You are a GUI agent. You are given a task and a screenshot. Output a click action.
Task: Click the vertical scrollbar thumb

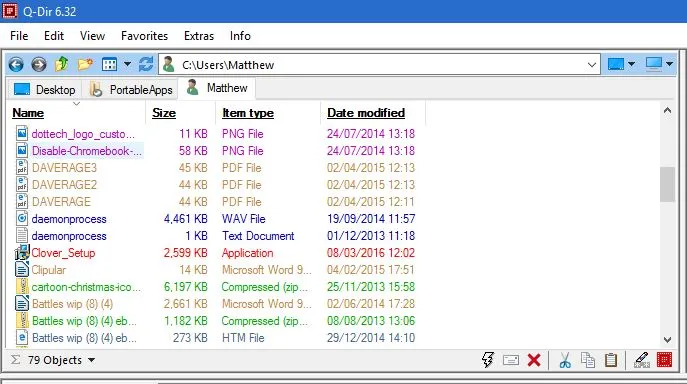pos(667,185)
